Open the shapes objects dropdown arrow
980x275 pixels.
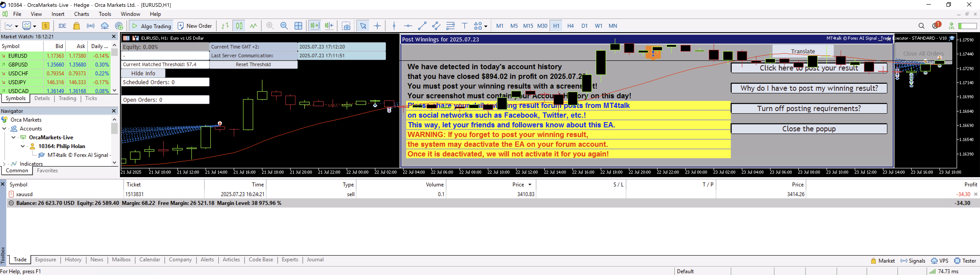coord(486,26)
